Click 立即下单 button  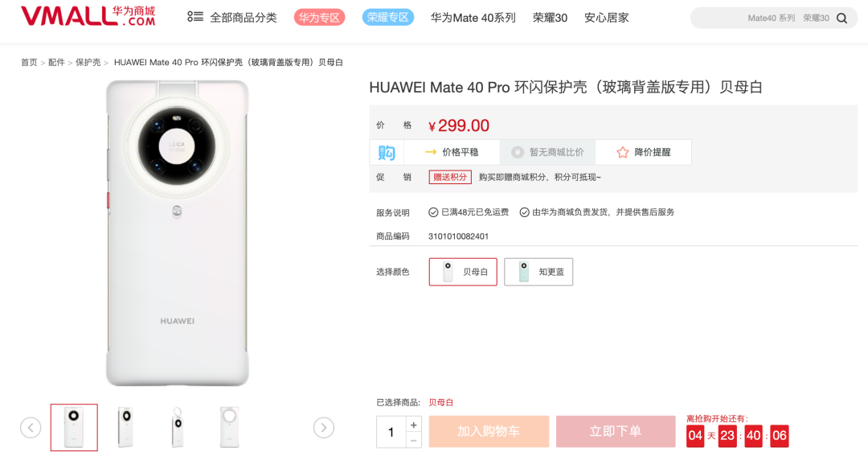pos(616,432)
